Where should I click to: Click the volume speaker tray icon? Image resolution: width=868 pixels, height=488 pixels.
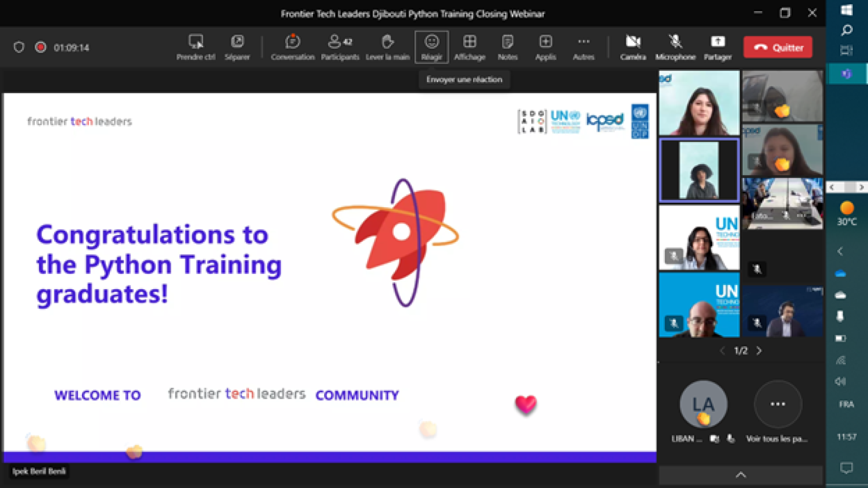[840, 381]
